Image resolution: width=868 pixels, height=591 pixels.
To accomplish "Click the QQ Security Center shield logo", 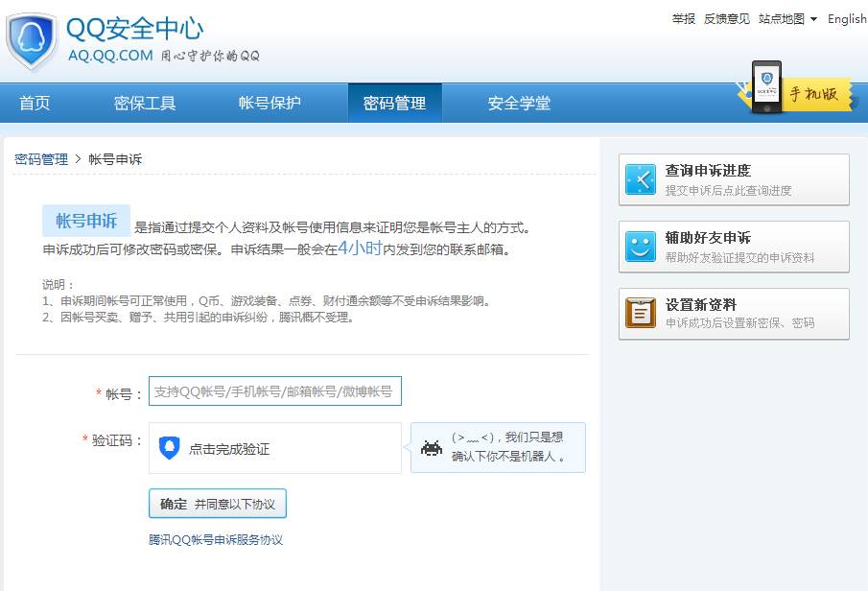I will (x=31, y=42).
